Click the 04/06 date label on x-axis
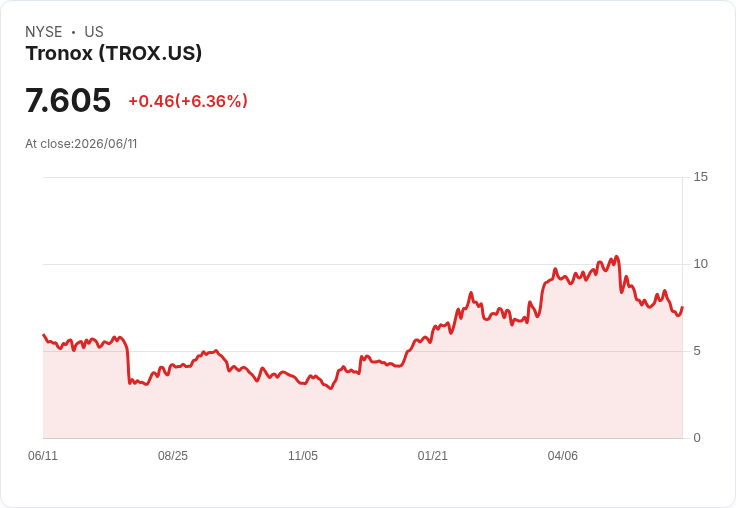Screen dimensions: 736x508 pyautogui.click(x=562, y=455)
